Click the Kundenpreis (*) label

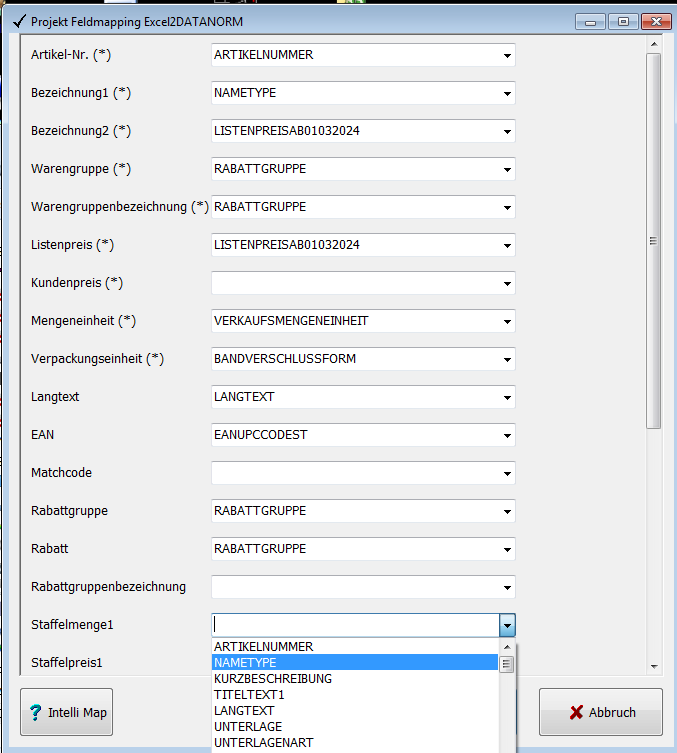pyautogui.click(x=77, y=283)
